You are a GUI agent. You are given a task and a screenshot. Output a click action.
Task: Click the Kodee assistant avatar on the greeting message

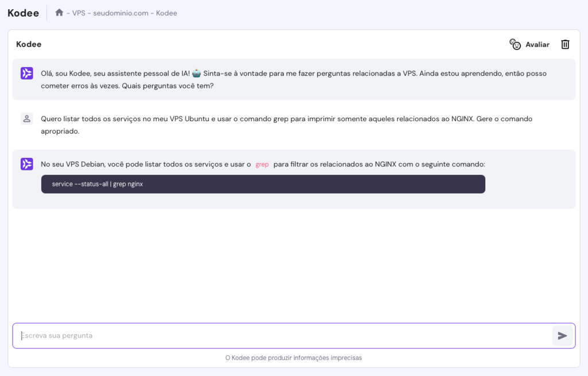coord(26,73)
